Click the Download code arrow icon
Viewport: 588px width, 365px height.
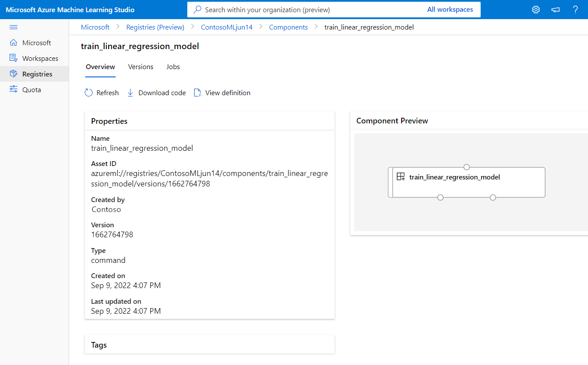coord(130,93)
